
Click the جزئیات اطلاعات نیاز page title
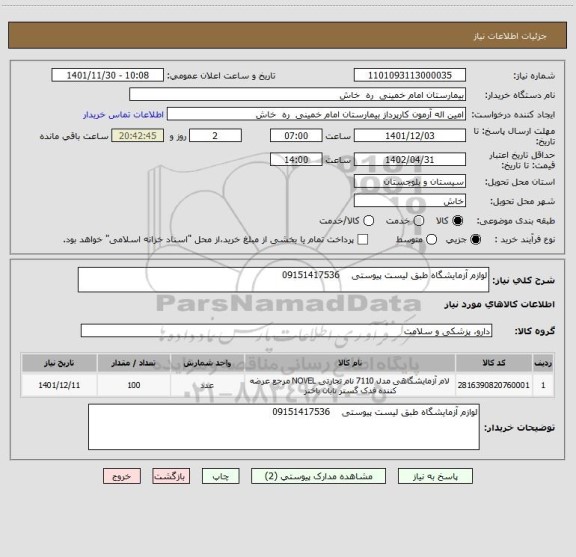tap(510, 36)
